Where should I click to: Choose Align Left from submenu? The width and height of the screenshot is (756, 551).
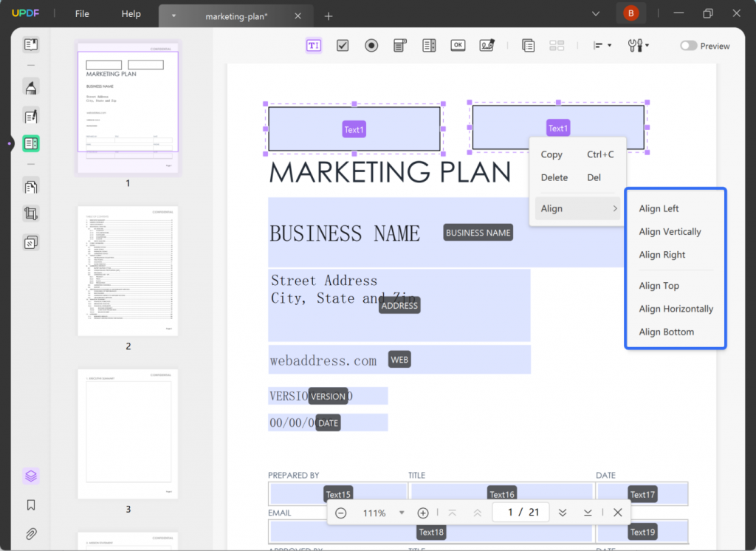point(659,208)
